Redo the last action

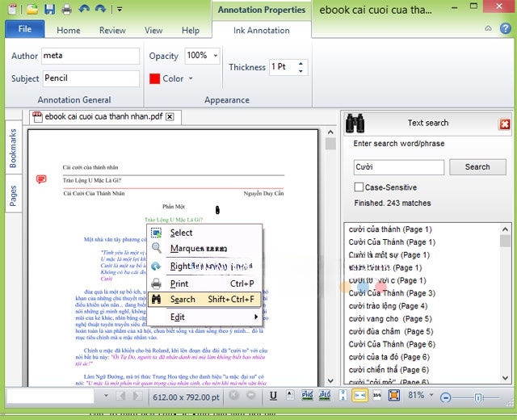pos(100,9)
